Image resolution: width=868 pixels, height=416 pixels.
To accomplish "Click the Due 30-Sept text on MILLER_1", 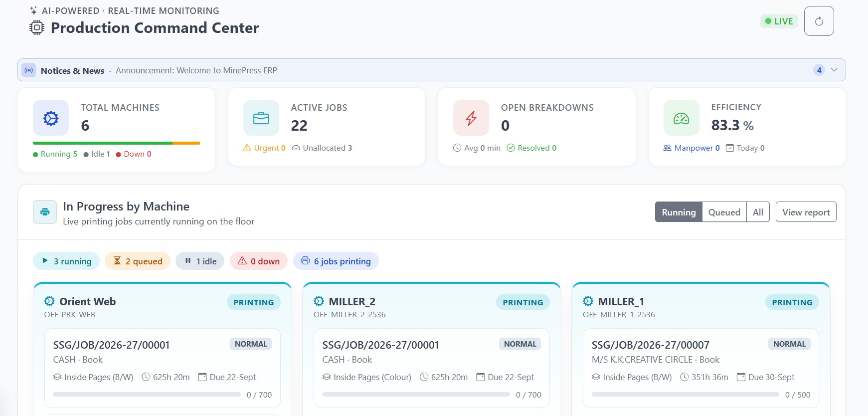I will 771,377.
